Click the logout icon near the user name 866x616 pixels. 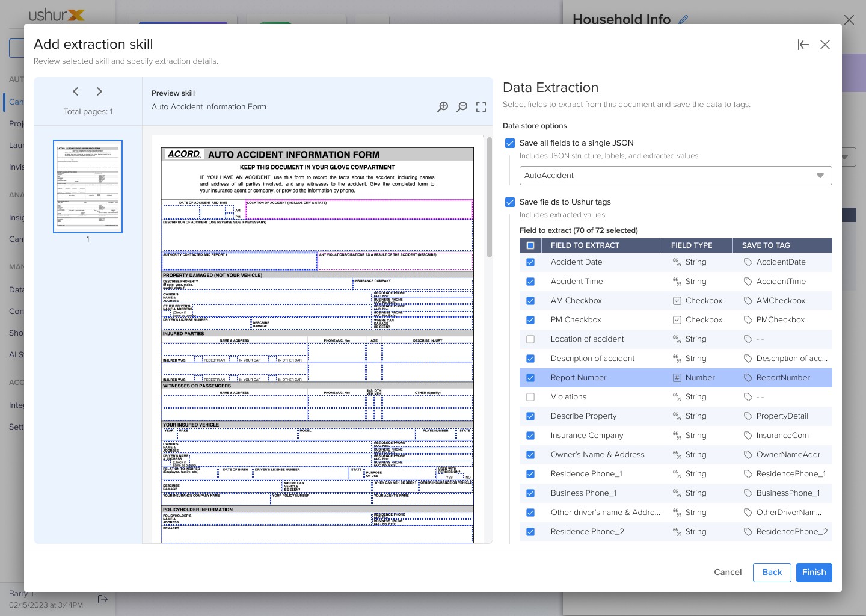[x=103, y=599]
